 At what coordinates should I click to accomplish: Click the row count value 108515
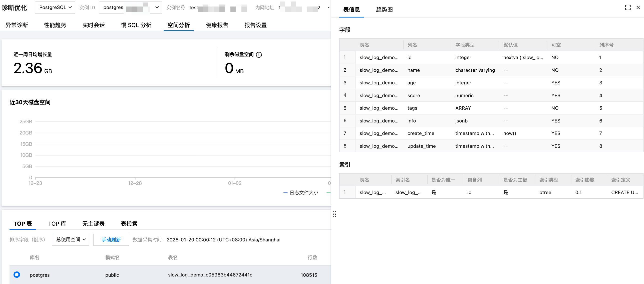(309, 275)
